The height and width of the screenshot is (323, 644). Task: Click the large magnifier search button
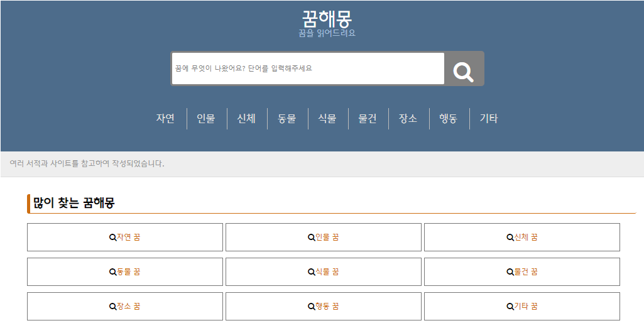point(464,68)
